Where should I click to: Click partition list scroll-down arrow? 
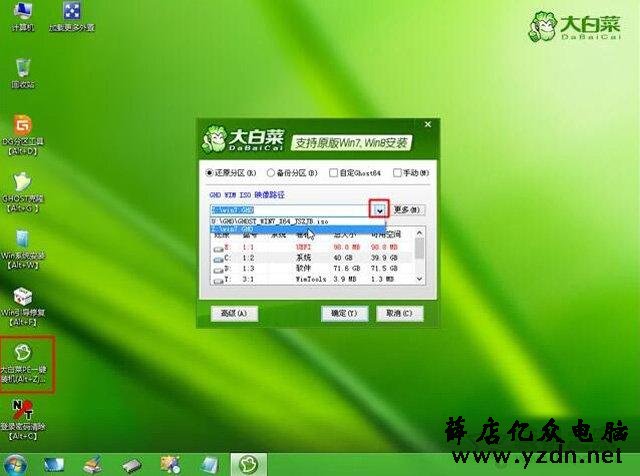419,279
